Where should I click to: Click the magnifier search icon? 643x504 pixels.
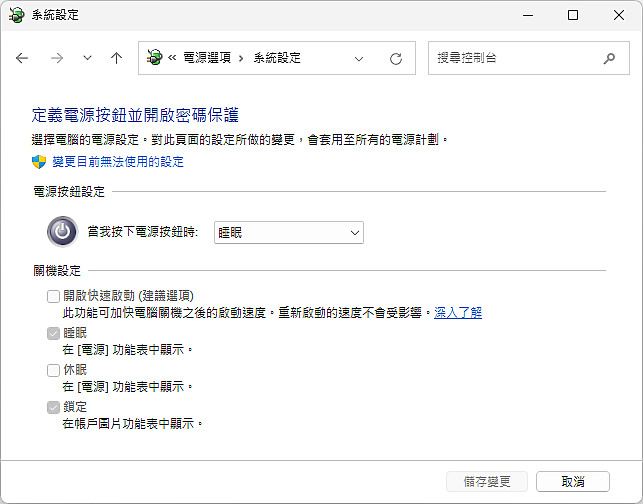[x=609, y=58]
